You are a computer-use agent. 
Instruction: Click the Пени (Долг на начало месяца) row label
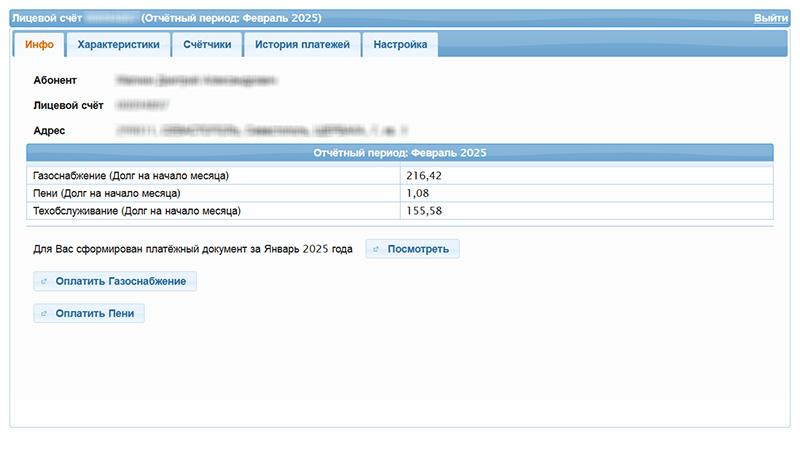107,193
